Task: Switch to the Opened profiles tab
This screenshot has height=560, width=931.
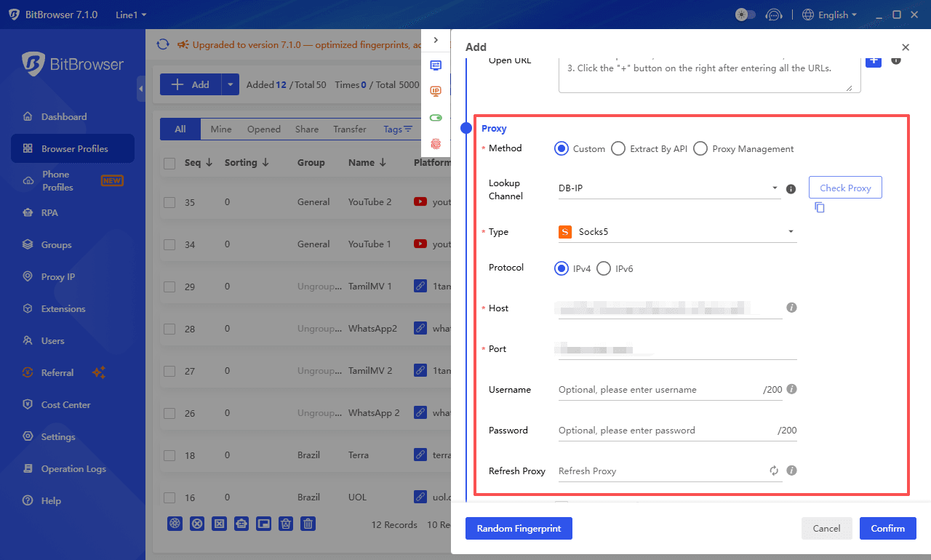Action: (263, 129)
